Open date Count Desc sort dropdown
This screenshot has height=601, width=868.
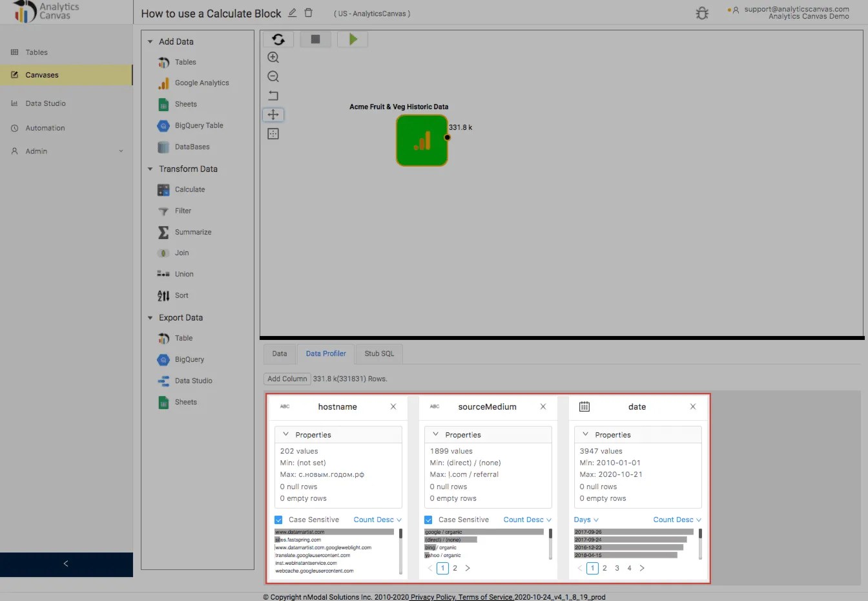677,520
